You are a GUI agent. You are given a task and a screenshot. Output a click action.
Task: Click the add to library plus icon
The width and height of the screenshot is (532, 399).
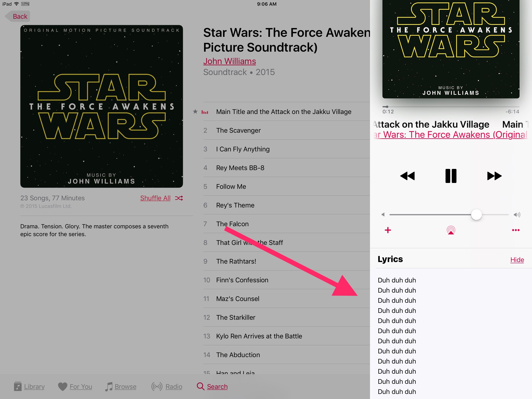(x=388, y=230)
